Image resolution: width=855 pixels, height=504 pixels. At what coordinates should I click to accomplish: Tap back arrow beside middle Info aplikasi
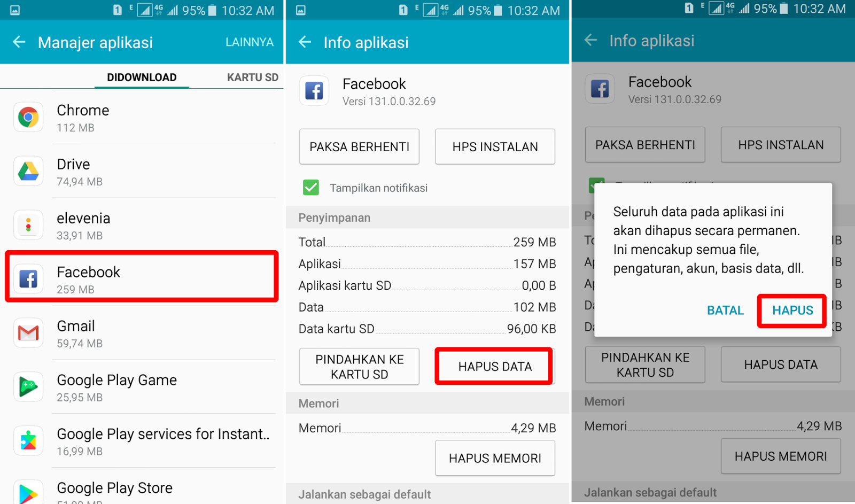coord(305,42)
